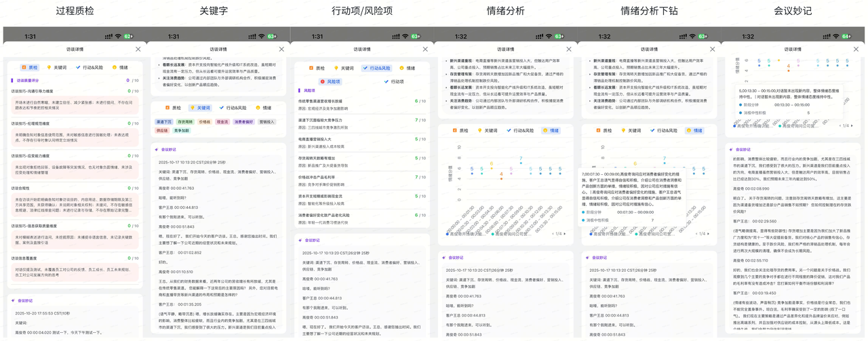Click the blue checkmark beside 行动项 sub-tab
Viewport: 868px width, 341px height.
tap(386, 81)
